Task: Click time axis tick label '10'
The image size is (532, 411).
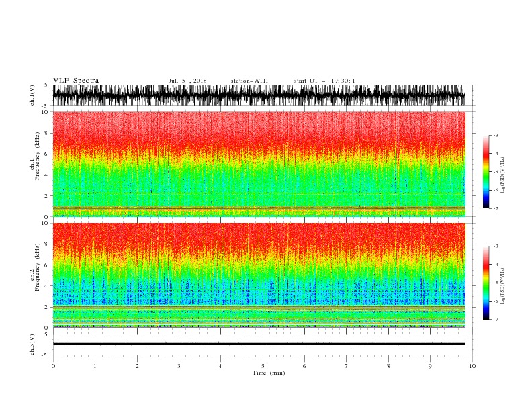Action: (x=472, y=366)
